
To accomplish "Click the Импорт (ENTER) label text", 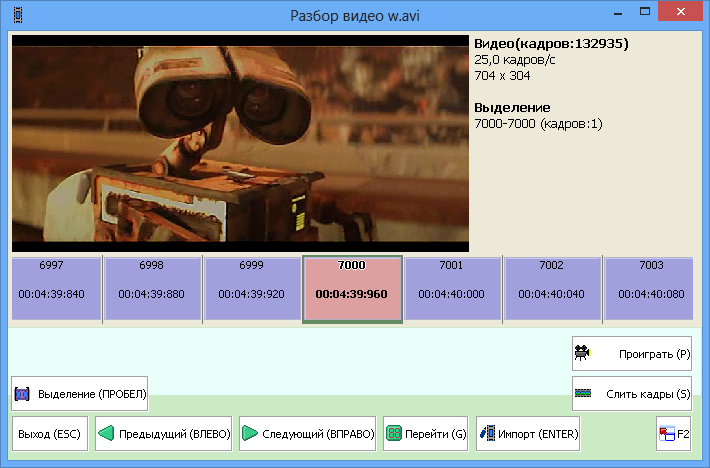I will click(538, 434).
